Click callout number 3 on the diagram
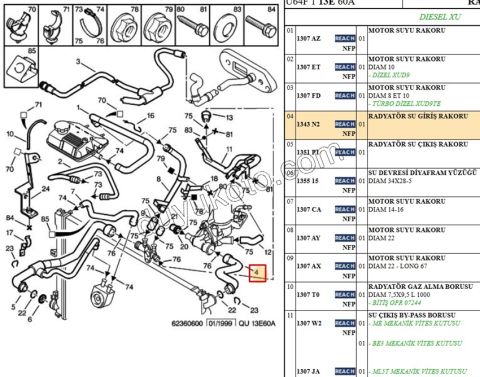The height and width of the screenshot is (377, 480). point(78,62)
